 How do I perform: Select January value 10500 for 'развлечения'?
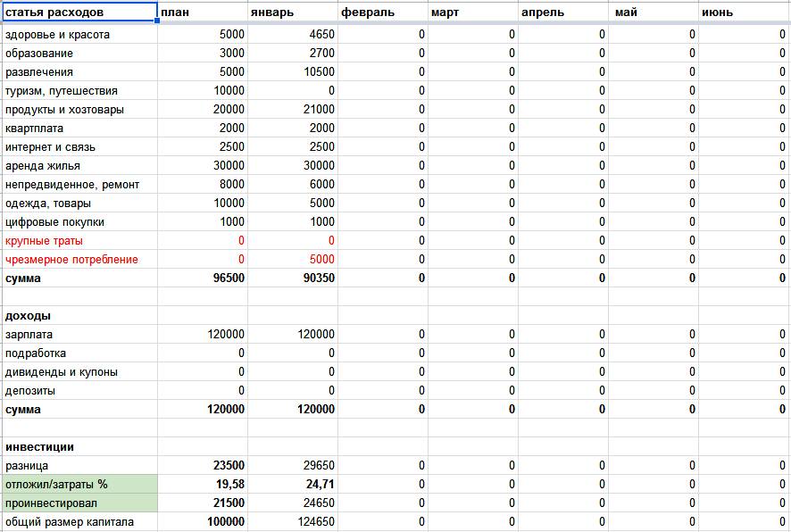(x=293, y=72)
